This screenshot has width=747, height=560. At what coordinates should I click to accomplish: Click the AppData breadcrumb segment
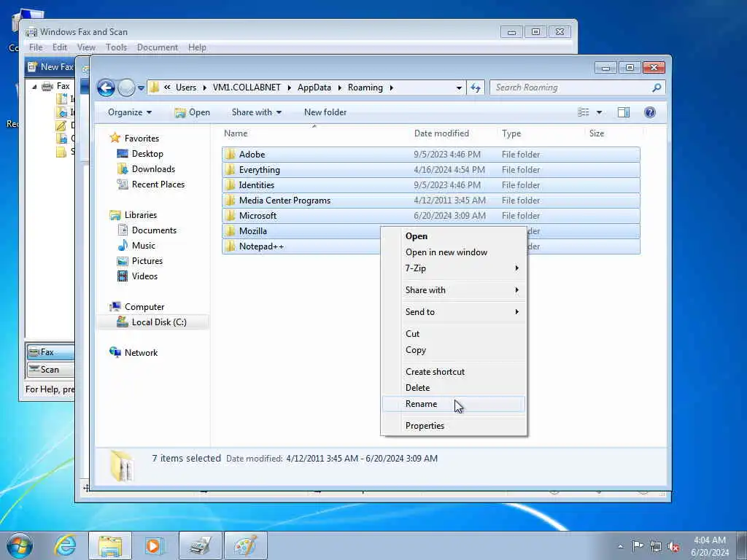[x=314, y=87]
